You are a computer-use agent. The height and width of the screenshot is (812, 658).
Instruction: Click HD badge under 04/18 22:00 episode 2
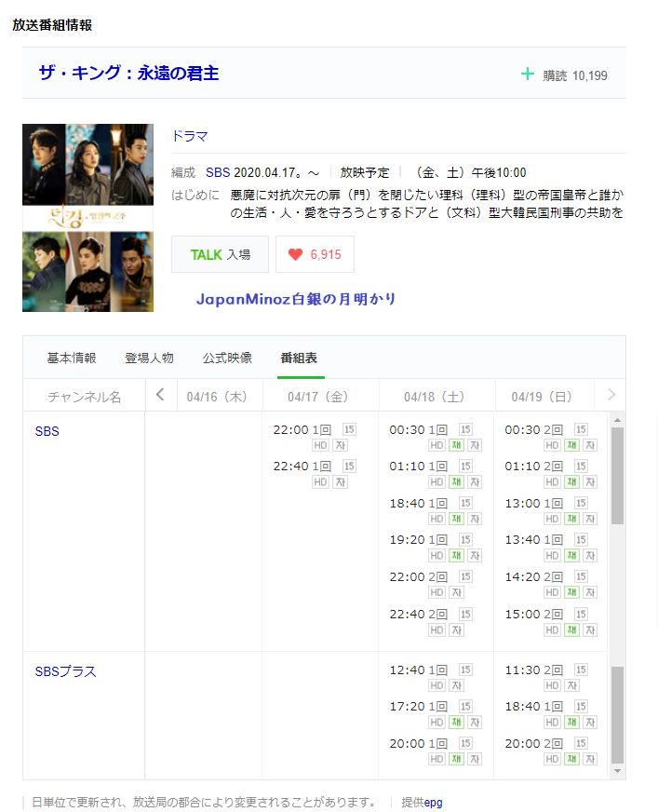click(436, 592)
